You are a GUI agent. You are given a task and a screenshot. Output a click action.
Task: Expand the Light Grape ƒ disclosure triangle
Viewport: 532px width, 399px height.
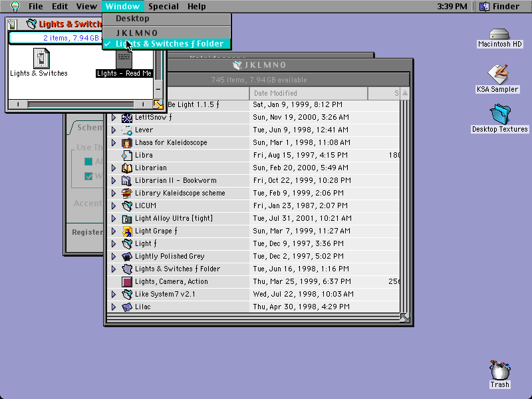coord(114,231)
